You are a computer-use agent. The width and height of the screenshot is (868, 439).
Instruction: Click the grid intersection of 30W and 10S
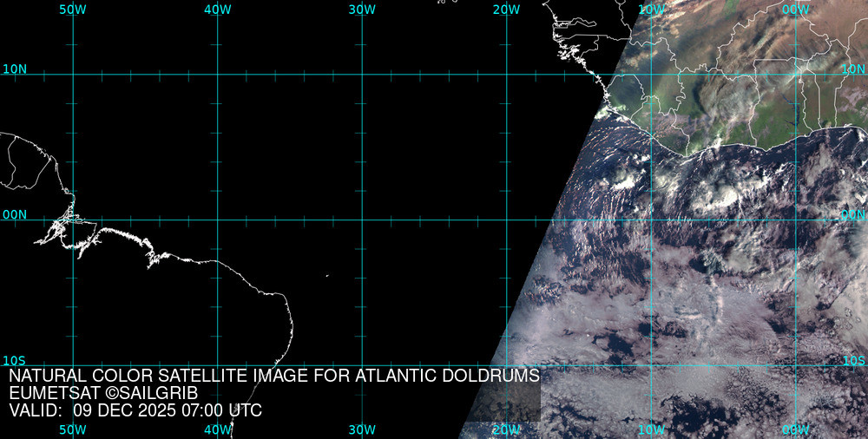[362, 365]
